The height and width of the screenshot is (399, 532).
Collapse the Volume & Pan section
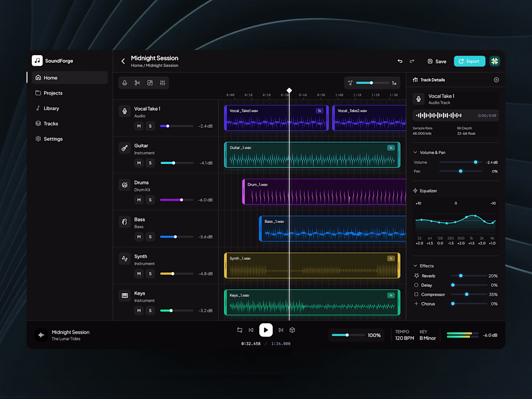(415, 152)
